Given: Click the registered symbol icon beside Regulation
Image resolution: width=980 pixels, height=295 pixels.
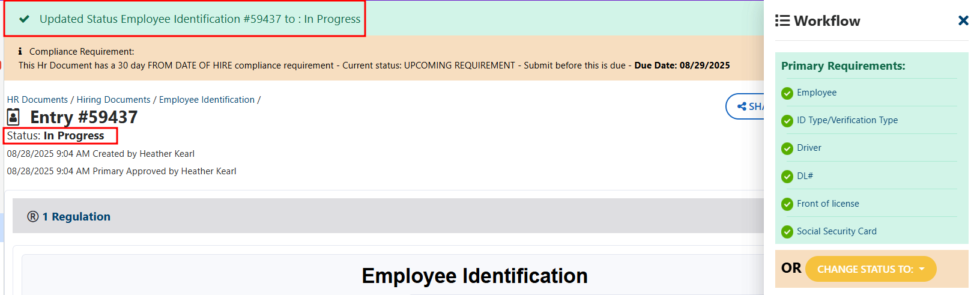Looking at the screenshot, I should pos(33,217).
